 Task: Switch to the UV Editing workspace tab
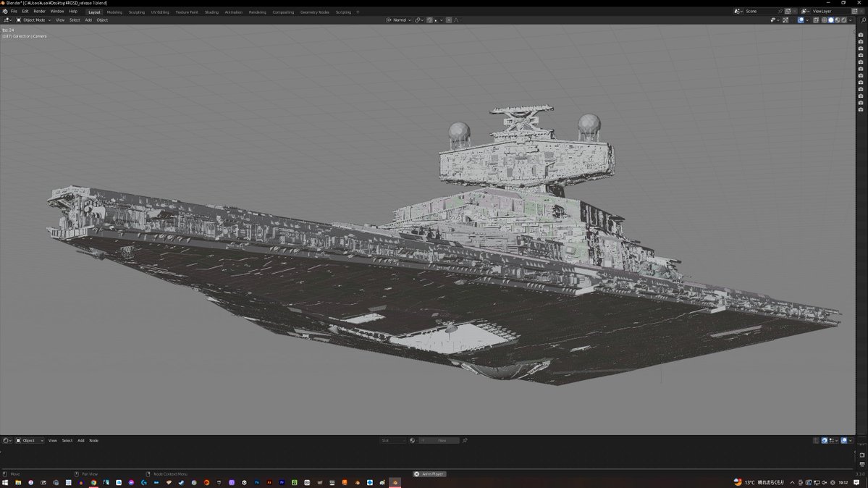point(160,12)
